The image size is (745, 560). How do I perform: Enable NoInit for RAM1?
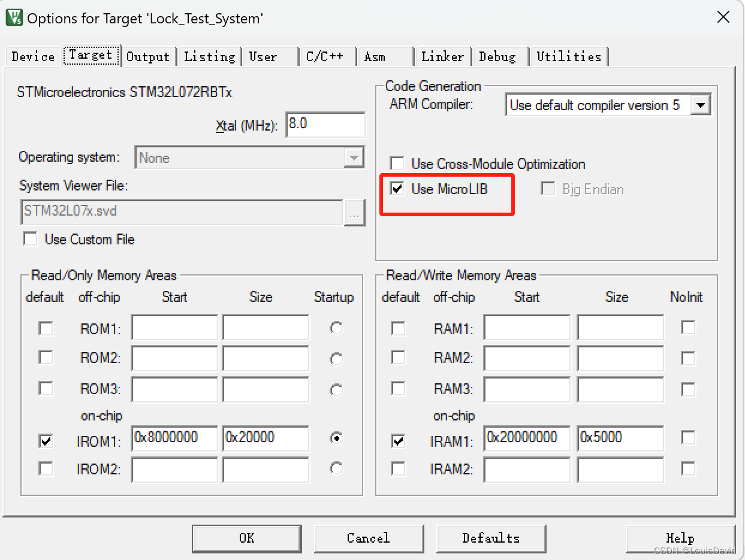tap(688, 328)
